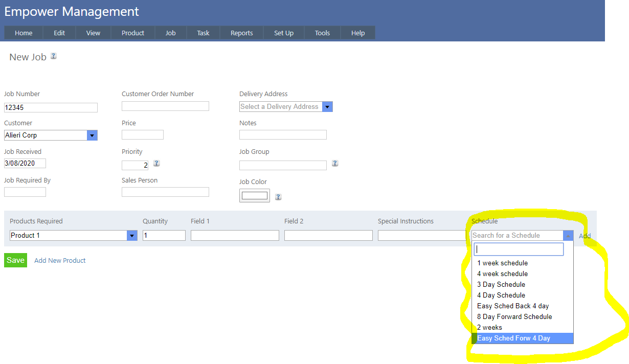Open the Products Required dropdown
The image size is (629, 364).
(x=132, y=236)
